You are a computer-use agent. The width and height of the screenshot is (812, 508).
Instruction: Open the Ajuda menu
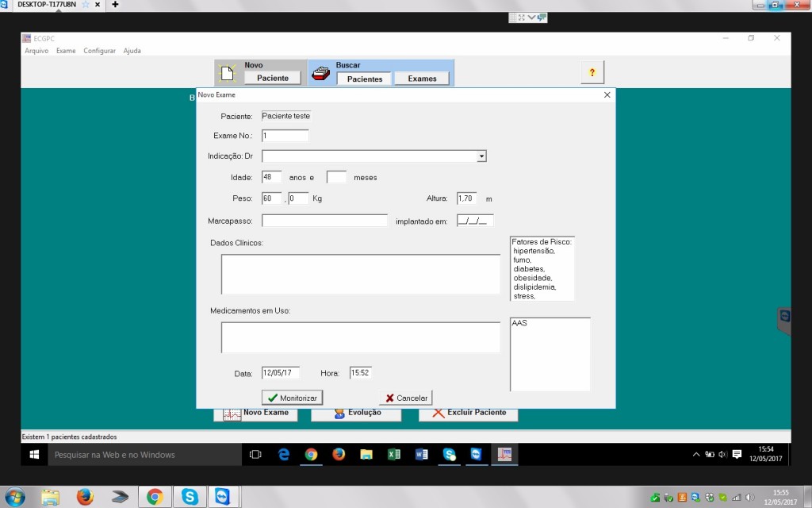[132, 51]
